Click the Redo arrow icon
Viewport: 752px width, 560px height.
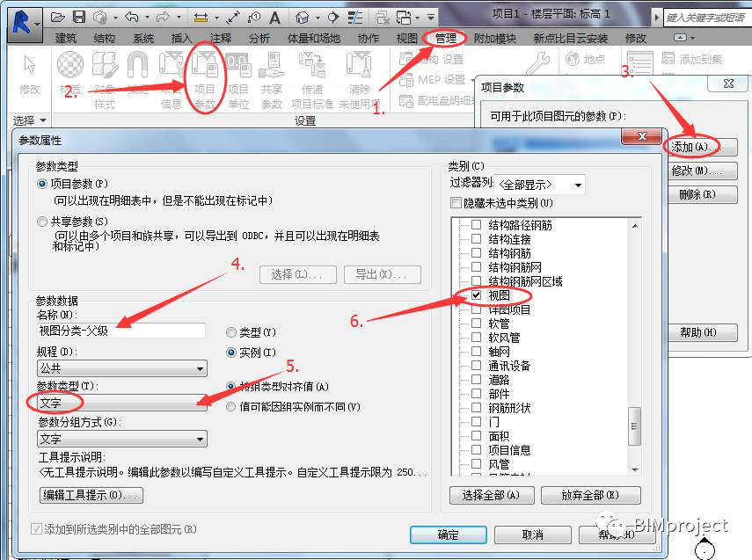pyautogui.click(x=163, y=18)
